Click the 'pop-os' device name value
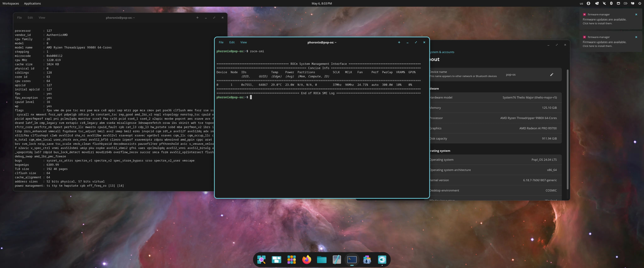This screenshot has height=268, width=644. (511, 75)
